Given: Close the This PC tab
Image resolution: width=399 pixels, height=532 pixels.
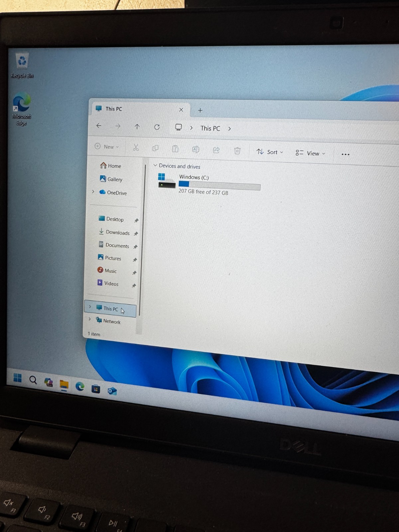Looking at the screenshot, I should point(181,110).
